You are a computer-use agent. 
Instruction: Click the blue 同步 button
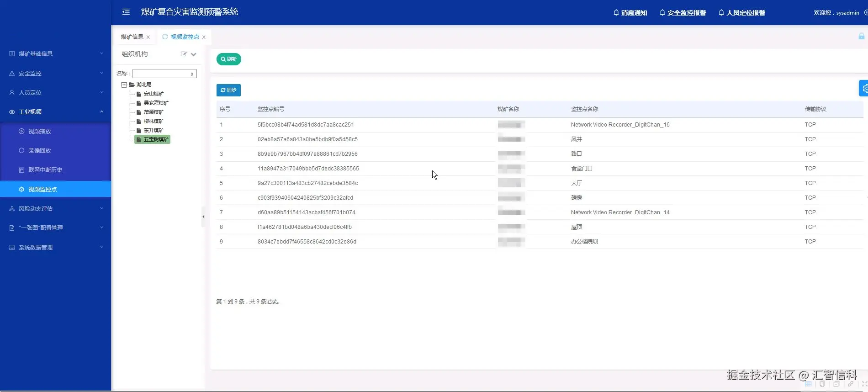point(228,90)
